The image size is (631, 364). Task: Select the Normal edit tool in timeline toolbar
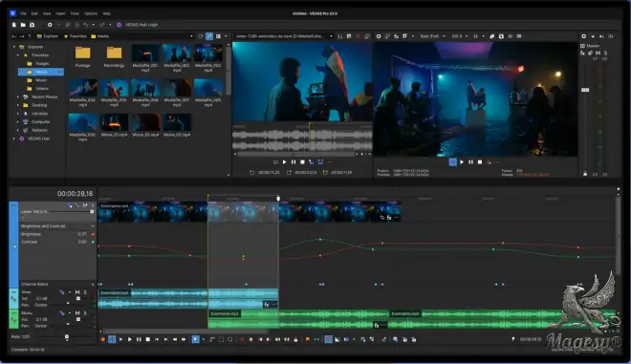(x=195, y=339)
